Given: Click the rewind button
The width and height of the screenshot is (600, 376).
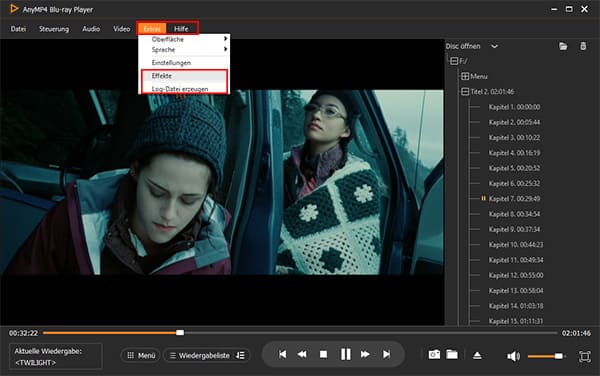Looking at the screenshot, I should point(302,355).
